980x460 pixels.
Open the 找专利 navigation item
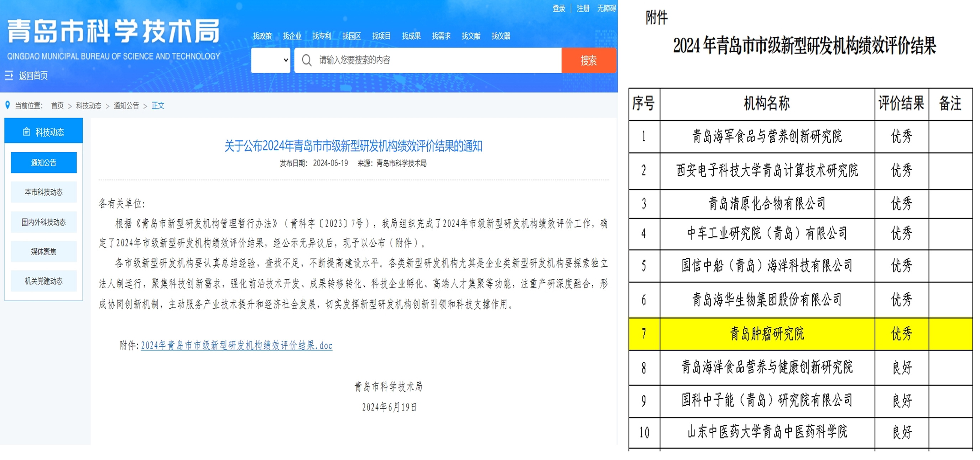click(x=322, y=36)
